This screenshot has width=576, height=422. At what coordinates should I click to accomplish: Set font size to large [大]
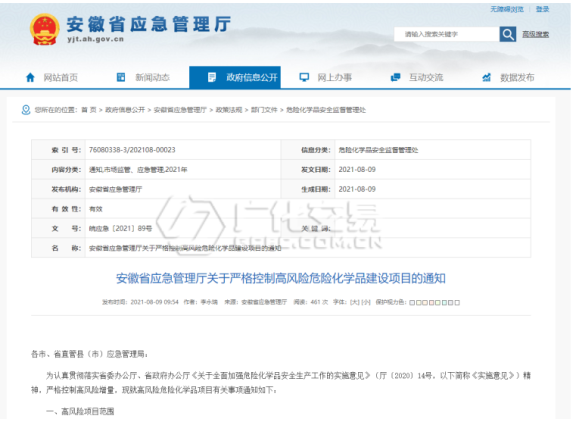(354, 302)
